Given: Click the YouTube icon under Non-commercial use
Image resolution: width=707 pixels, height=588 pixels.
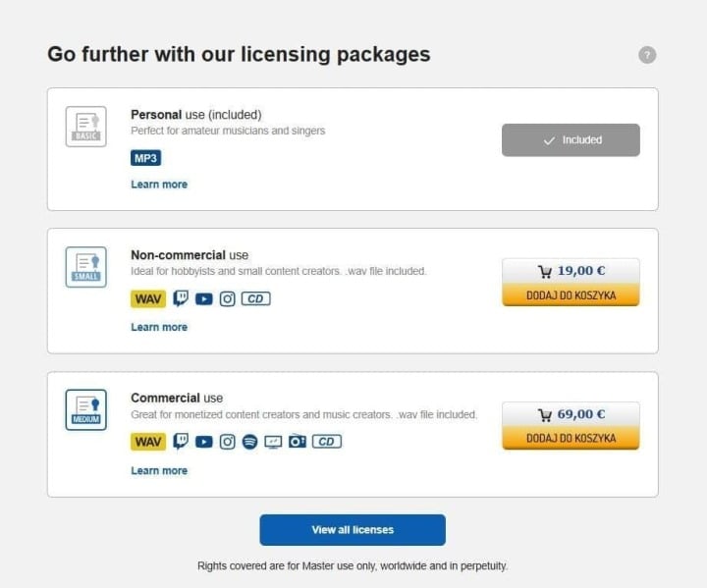Looking at the screenshot, I should [203, 298].
